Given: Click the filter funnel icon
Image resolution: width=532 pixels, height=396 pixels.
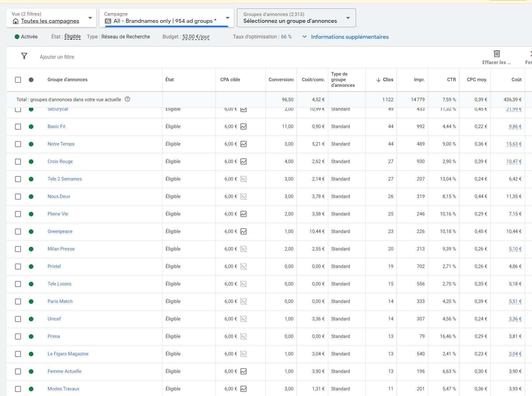Looking at the screenshot, I should click(24, 56).
